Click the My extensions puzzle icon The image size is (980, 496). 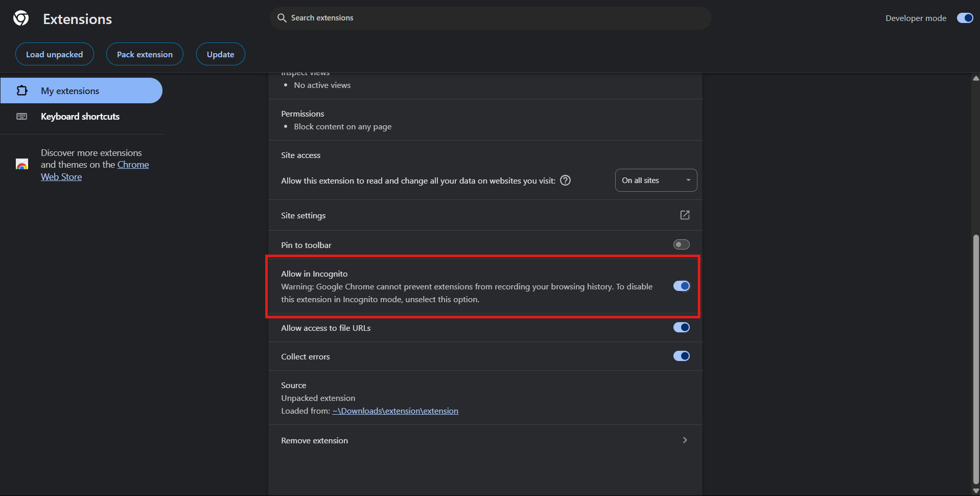(22, 91)
